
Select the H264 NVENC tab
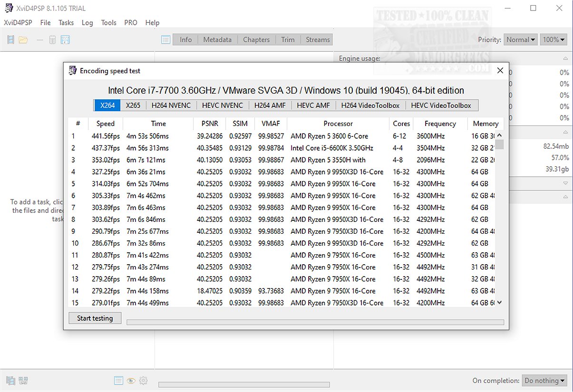[x=171, y=105]
